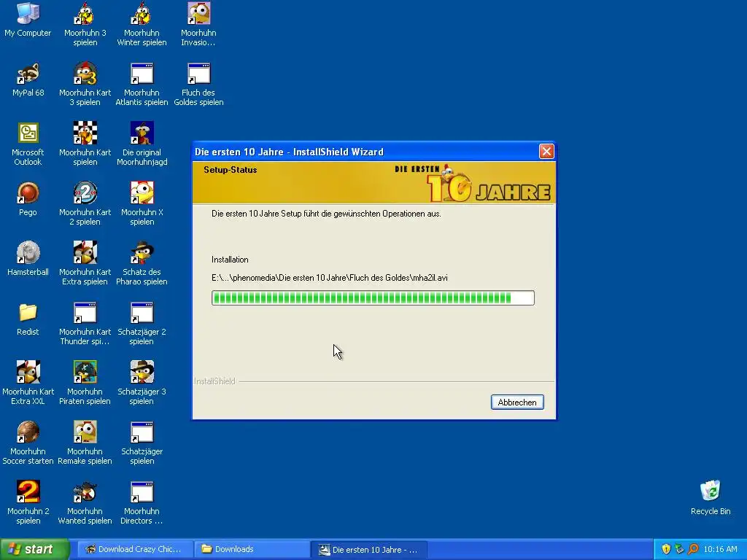Viewport: 747px width, 560px height.
Task: Select the Moorhuhn Piraten spielen icon
Action: click(x=85, y=384)
